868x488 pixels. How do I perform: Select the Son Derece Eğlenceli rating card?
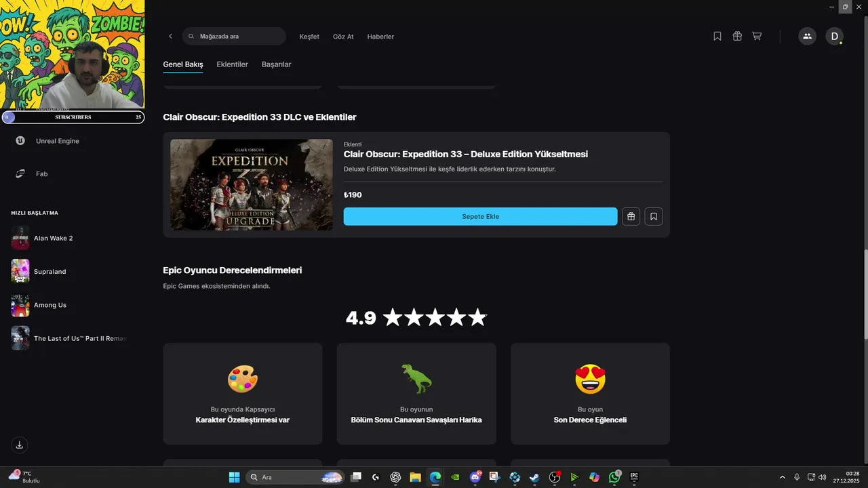click(x=590, y=394)
